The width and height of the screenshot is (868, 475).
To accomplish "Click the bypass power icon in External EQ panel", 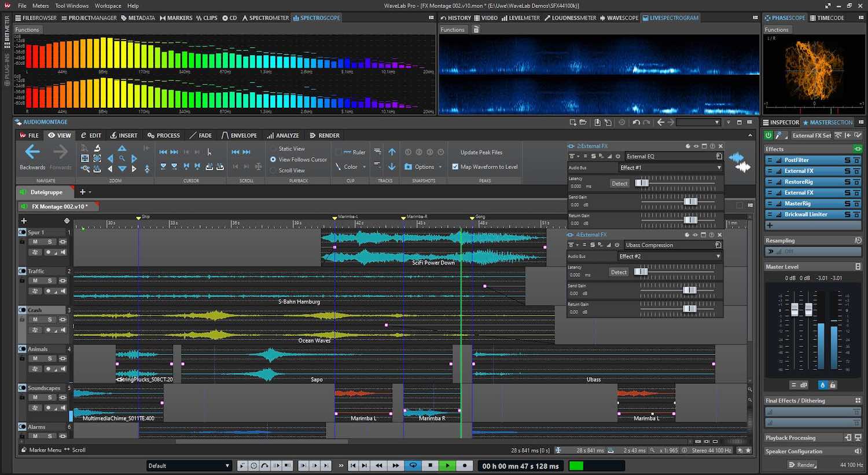I will 618,156.
